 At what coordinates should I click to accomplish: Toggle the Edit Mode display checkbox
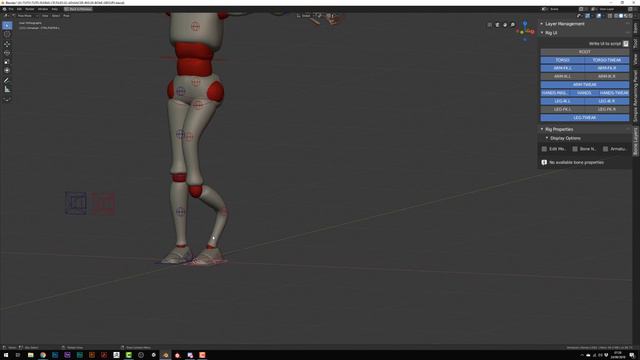coord(544,149)
